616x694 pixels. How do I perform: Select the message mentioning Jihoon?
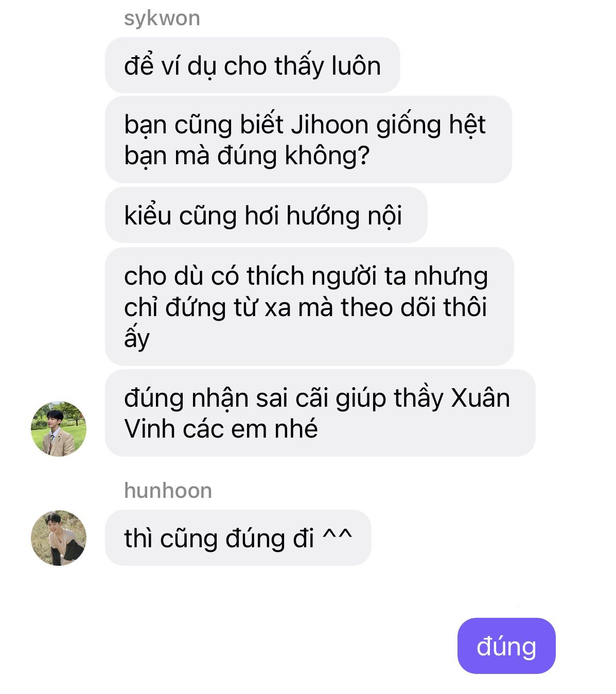(x=308, y=140)
